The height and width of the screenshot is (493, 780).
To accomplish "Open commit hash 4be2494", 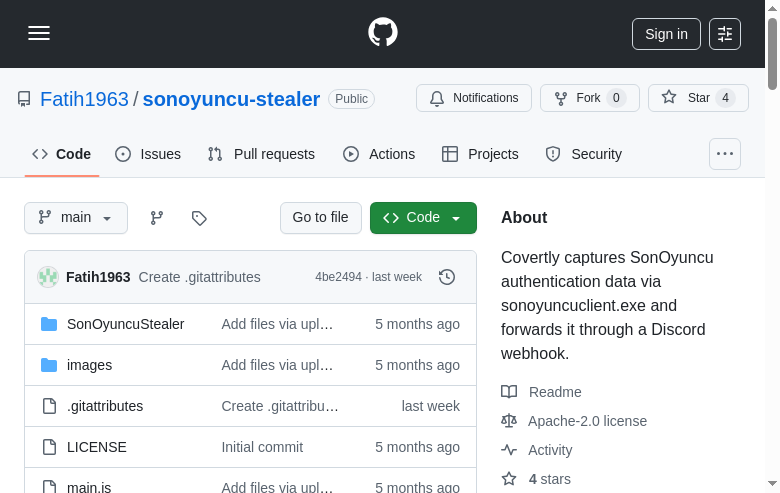I will pos(338,277).
